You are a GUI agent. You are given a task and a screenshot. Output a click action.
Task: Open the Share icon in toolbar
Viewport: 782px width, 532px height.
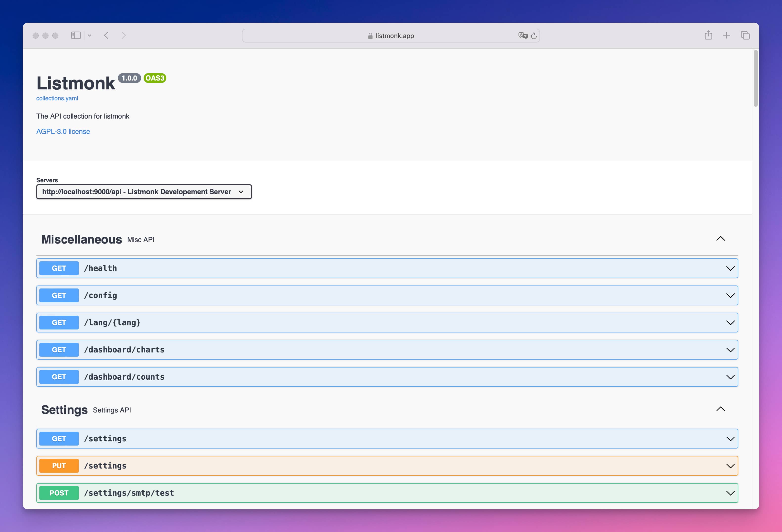(x=708, y=35)
